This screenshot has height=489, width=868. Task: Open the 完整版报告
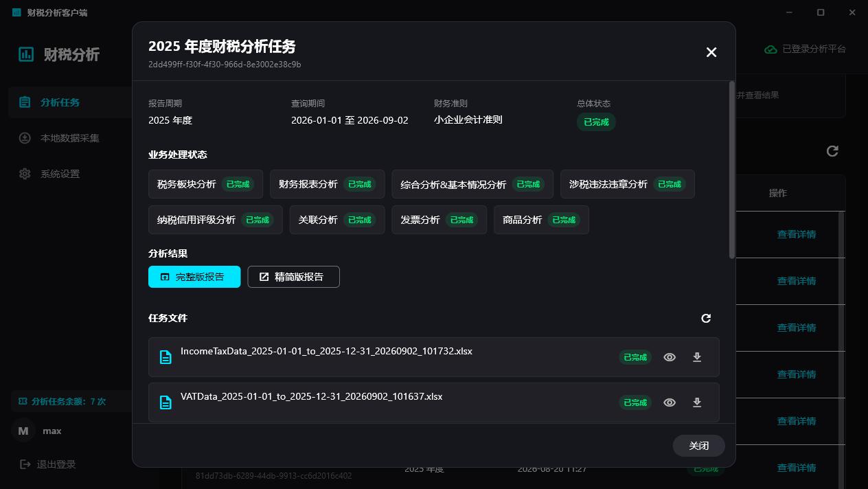coord(194,277)
